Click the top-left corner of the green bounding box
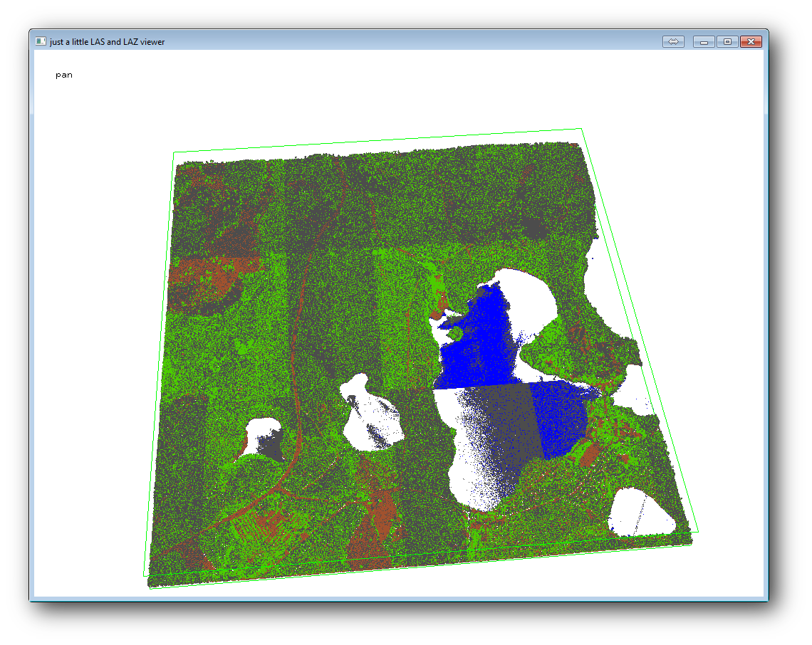The height and width of the screenshot is (645, 812). 175,152
